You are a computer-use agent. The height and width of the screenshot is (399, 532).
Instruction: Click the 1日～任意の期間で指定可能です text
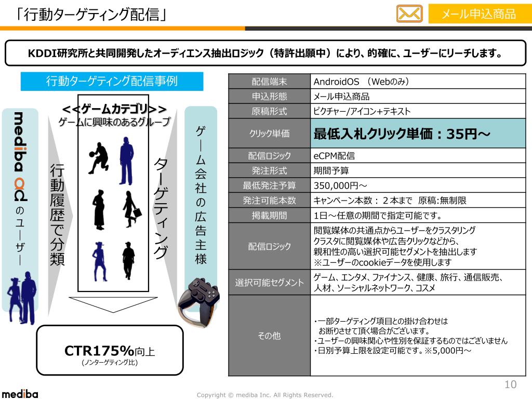[x=378, y=216]
